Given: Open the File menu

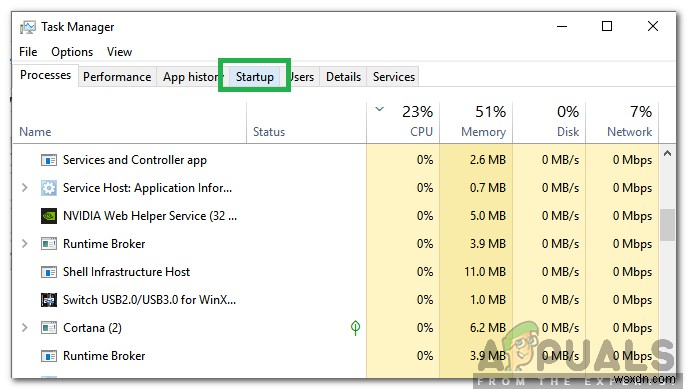Looking at the screenshot, I should point(28,52).
